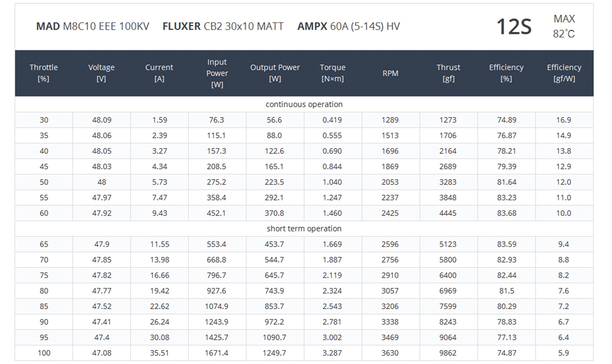Click the Output Power [W] header

(x=275, y=73)
